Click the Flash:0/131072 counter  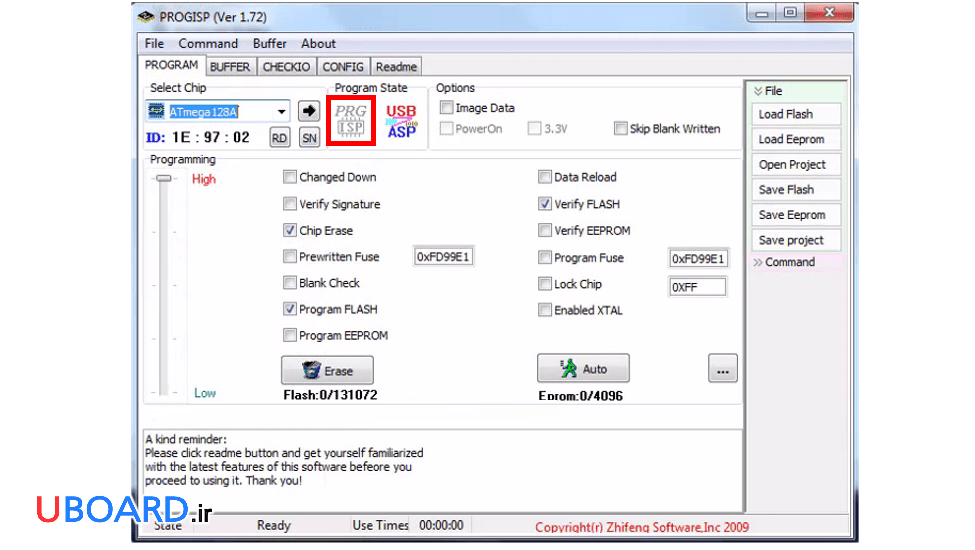click(330, 395)
